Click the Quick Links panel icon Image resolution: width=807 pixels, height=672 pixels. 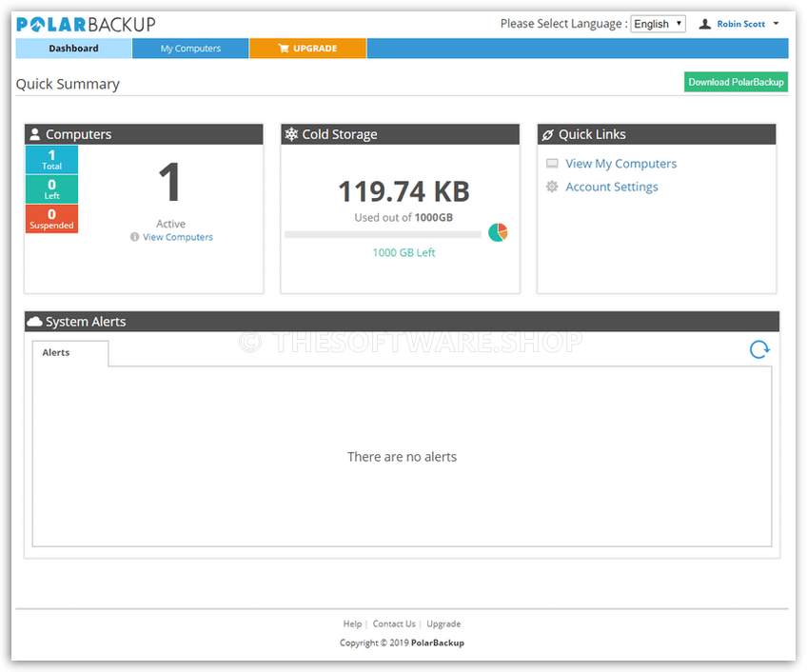(548, 133)
